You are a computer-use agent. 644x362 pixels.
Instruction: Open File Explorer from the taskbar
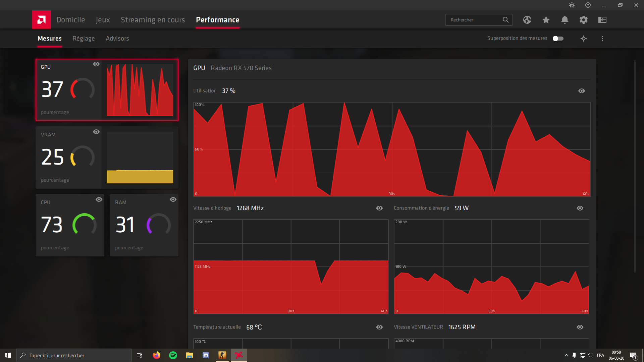(190, 355)
